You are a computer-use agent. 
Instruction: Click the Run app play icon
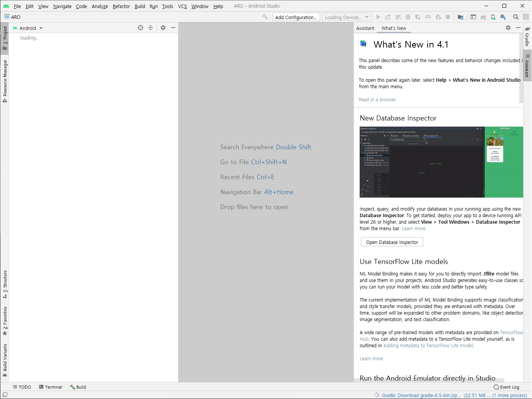coord(378,17)
